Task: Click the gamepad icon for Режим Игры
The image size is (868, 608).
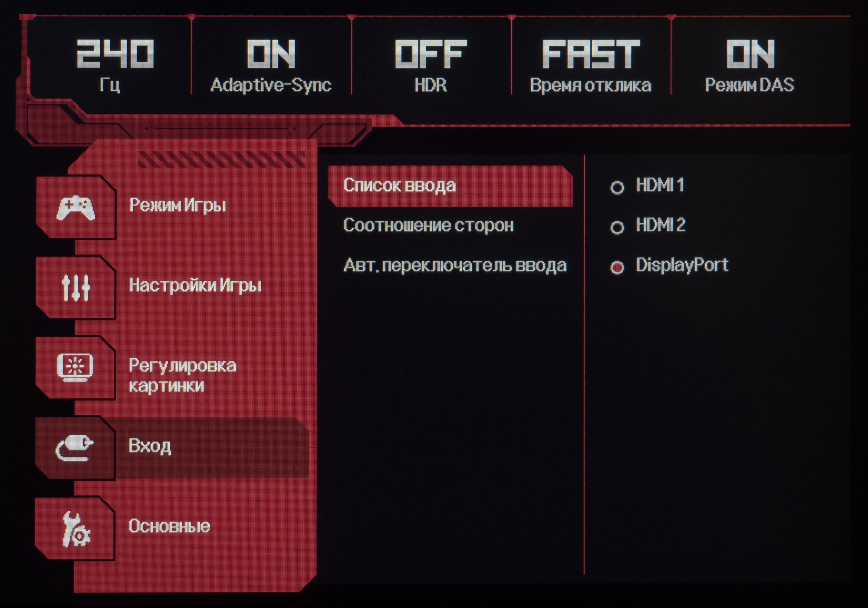Action: tap(76, 208)
